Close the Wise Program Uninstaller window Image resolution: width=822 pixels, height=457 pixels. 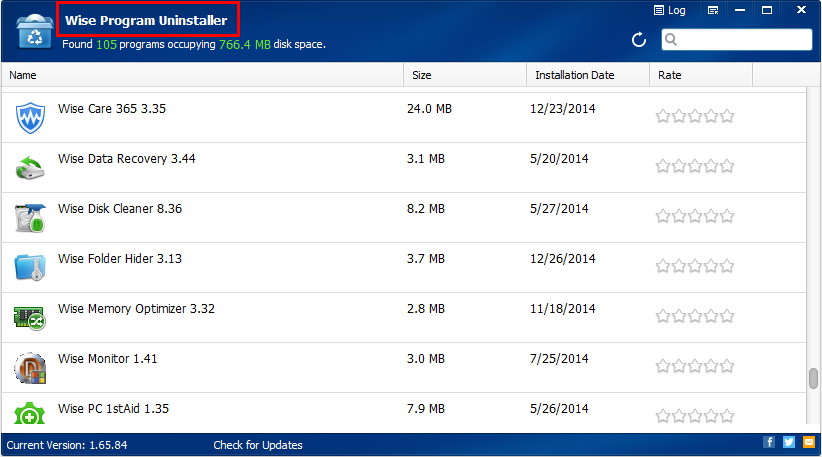(x=801, y=9)
